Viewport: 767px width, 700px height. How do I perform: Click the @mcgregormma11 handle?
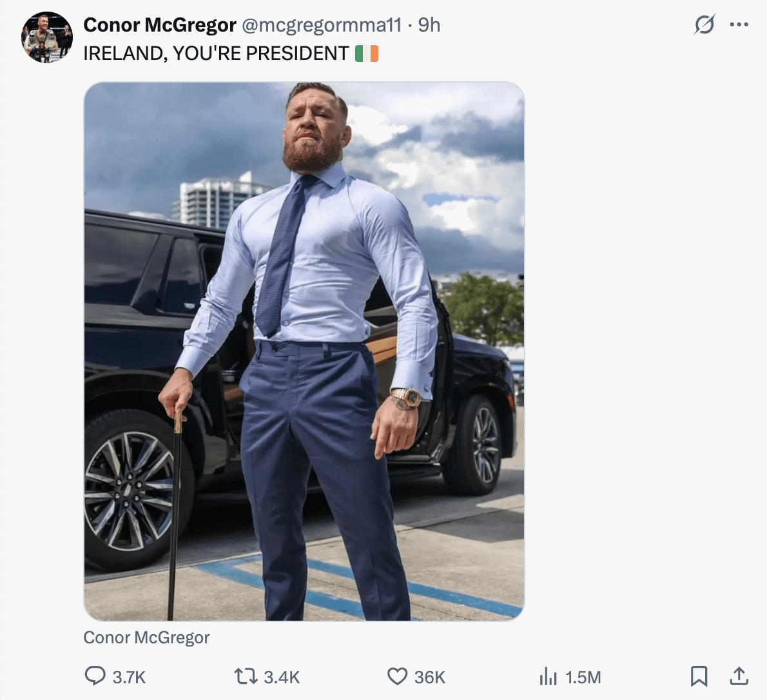(322, 25)
